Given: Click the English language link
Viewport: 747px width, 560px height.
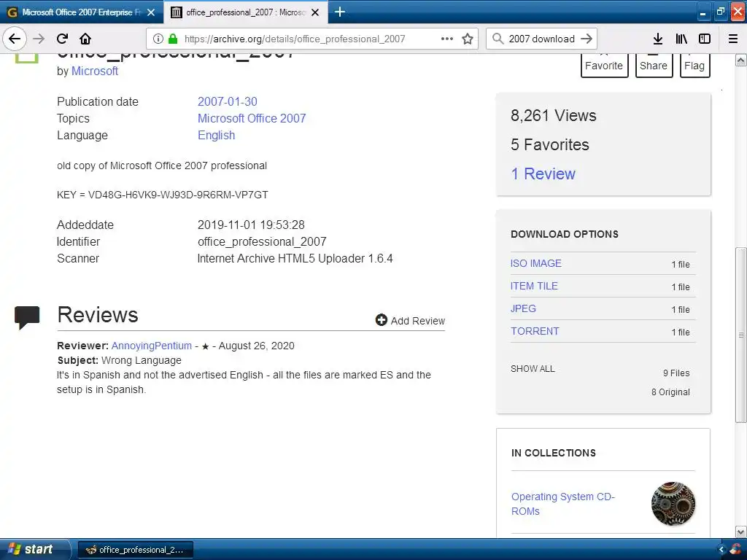Looking at the screenshot, I should pyautogui.click(x=216, y=135).
